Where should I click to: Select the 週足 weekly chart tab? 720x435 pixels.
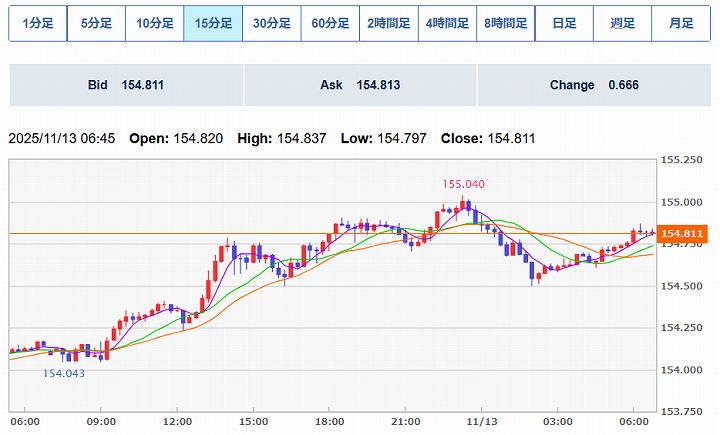(622, 23)
